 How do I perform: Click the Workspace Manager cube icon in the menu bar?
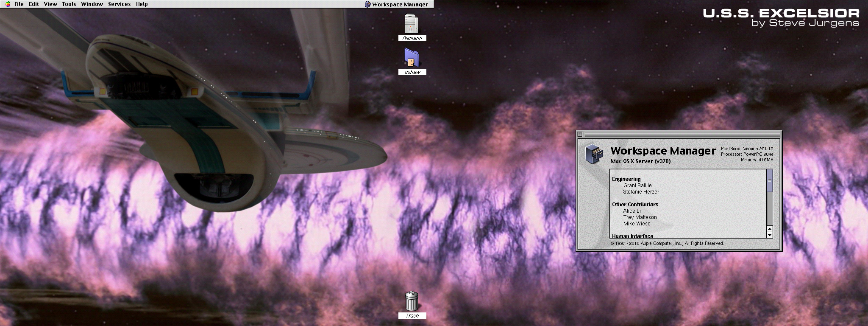[368, 4]
